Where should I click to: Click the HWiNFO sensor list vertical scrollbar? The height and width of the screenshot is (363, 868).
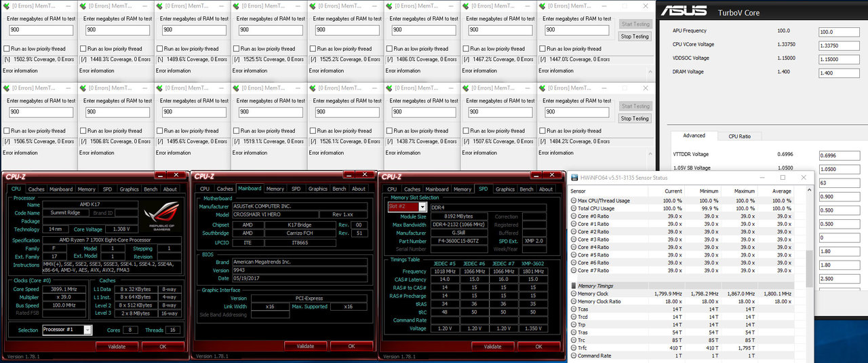(x=808, y=270)
